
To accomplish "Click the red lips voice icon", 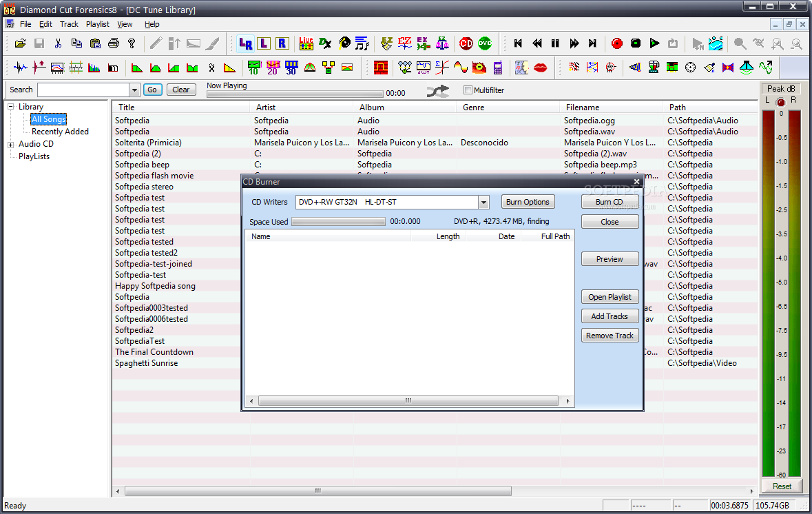I will (x=540, y=68).
